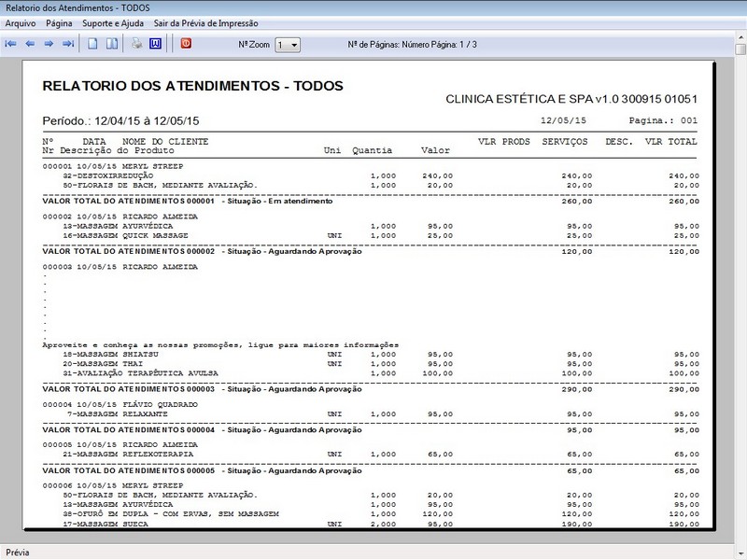Click the Prévia status bar label

coord(18,553)
